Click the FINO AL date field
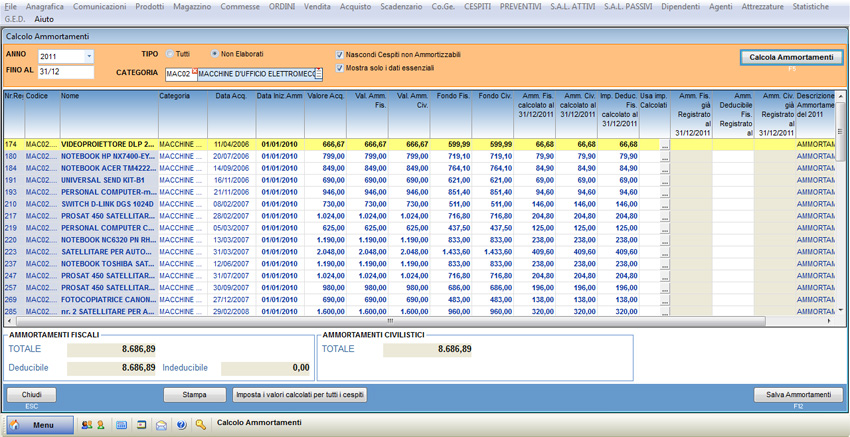Viewport: 850px width, 437px height. pos(65,73)
